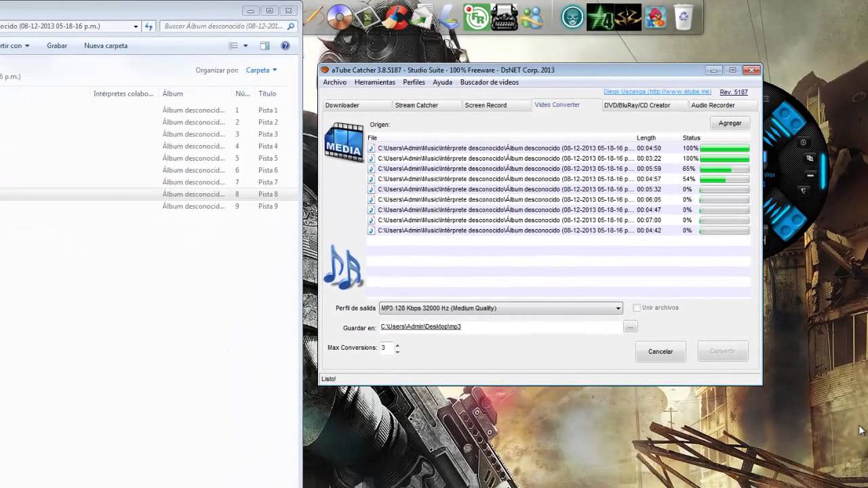Screen dimensions: 868x488
Task: Toggle the Explorer preview pane icon
Action: 264,45
